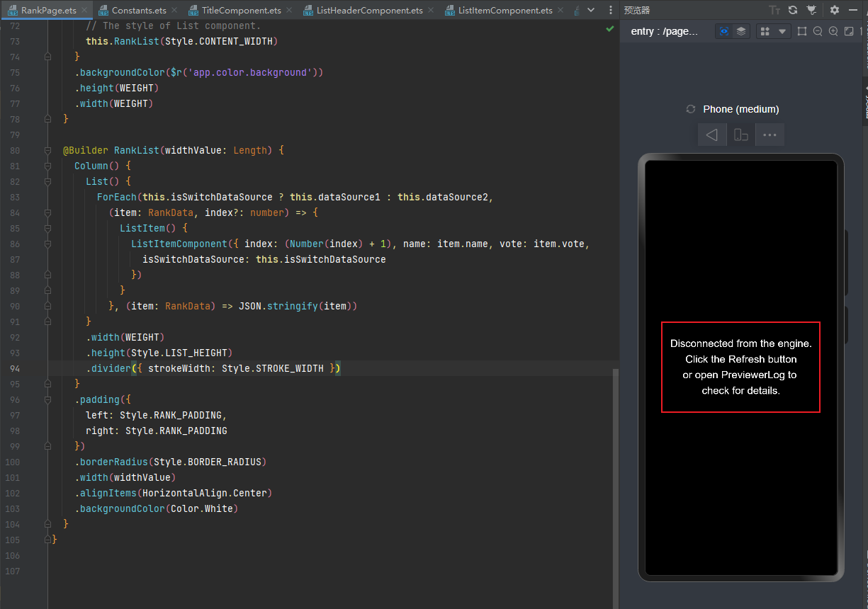The image size is (868, 609).
Task: Place cursor on Style.STROKE_WIDTH at line 94
Action: 273,369
